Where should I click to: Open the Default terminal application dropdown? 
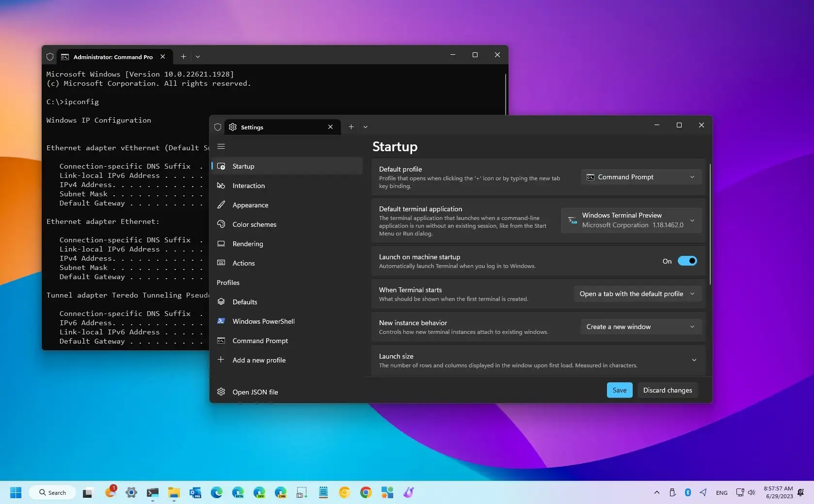coord(631,220)
